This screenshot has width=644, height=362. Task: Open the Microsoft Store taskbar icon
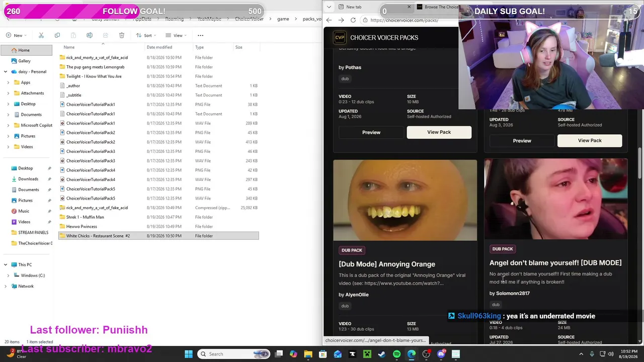click(323, 354)
